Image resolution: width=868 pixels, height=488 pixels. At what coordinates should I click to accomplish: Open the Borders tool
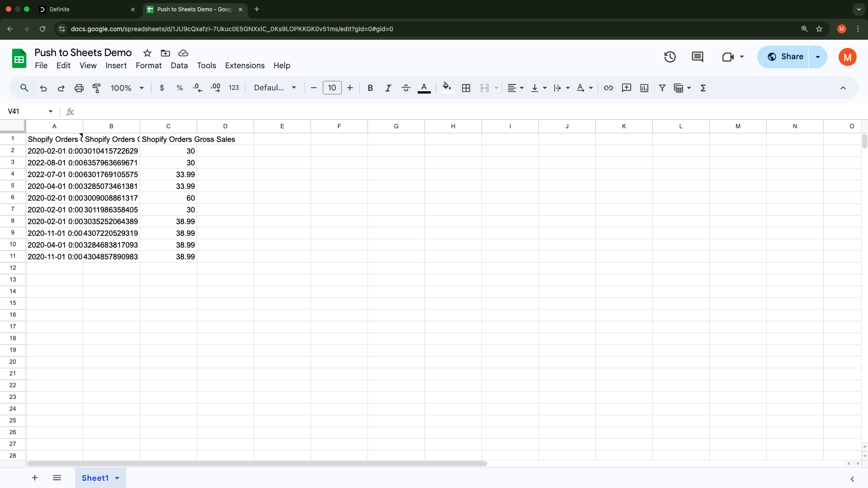[466, 88]
